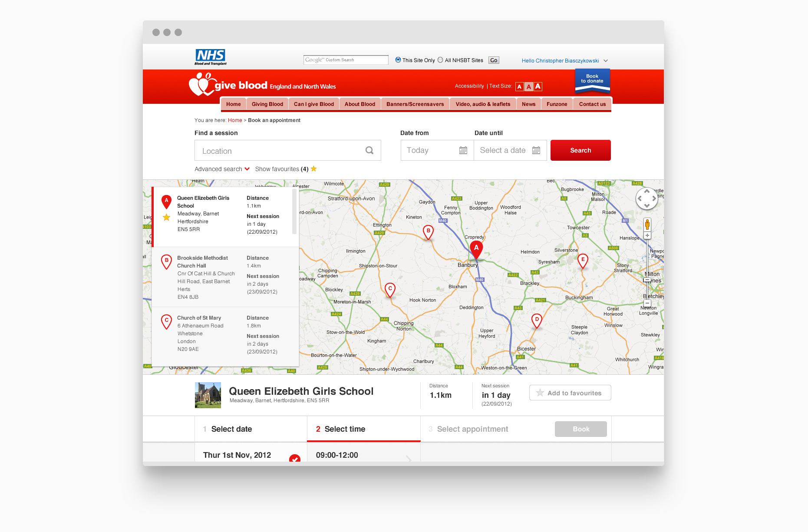The width and height of the screenshot is (808, 532).
Task: Click map marker D near Bicester
Action: click(537, 321)
